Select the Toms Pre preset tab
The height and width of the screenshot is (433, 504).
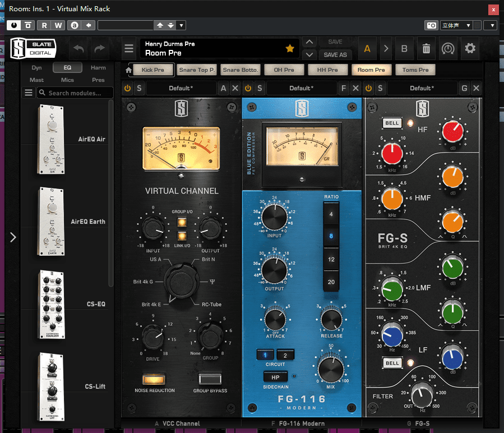[x=415, y=70]
